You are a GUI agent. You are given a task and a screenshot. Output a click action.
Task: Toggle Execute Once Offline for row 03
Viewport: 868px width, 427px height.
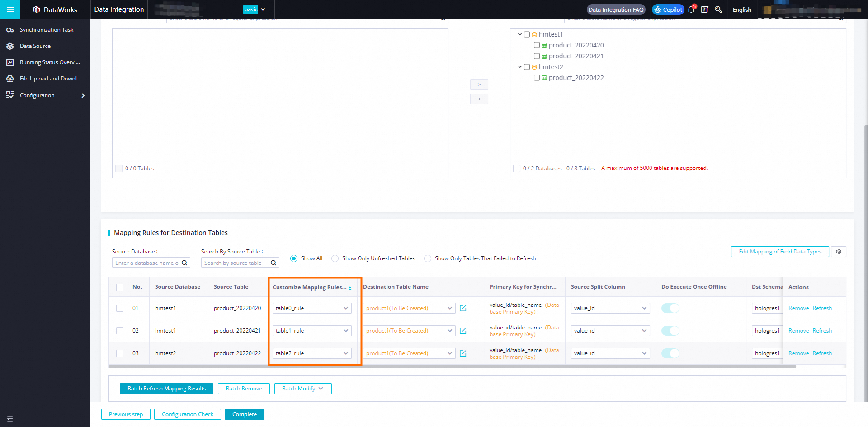[x=670, y=353]
